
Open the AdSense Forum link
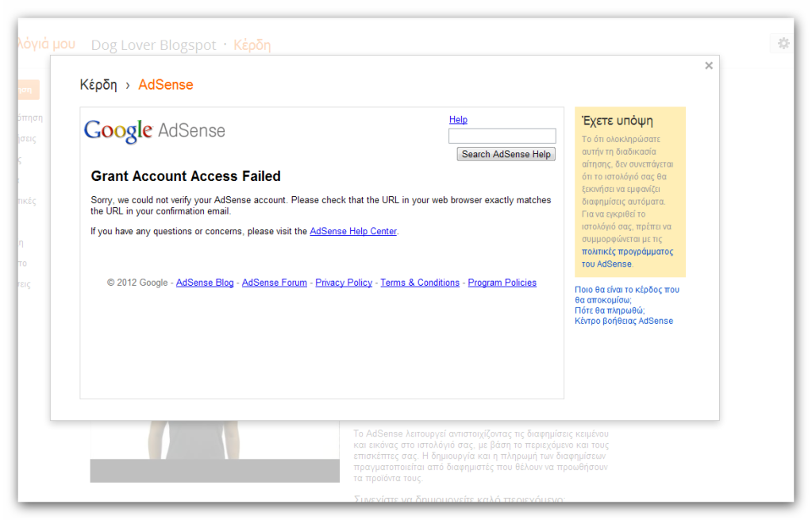click(274, 283)
